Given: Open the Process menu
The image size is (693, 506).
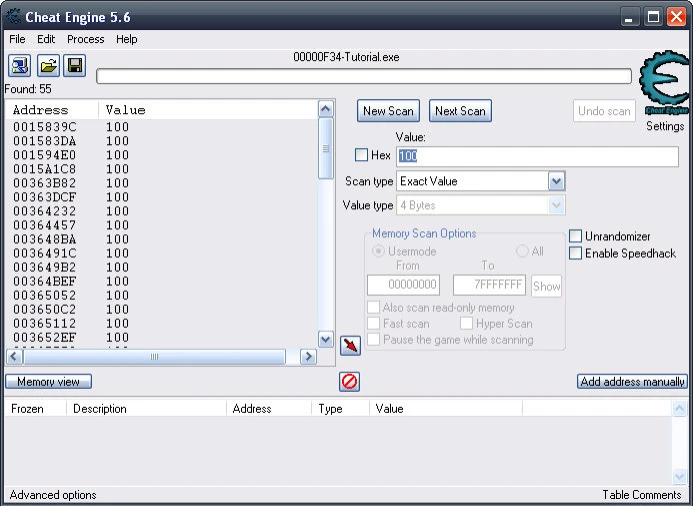Looking at the screenshot, I should [x=86, y=39].
